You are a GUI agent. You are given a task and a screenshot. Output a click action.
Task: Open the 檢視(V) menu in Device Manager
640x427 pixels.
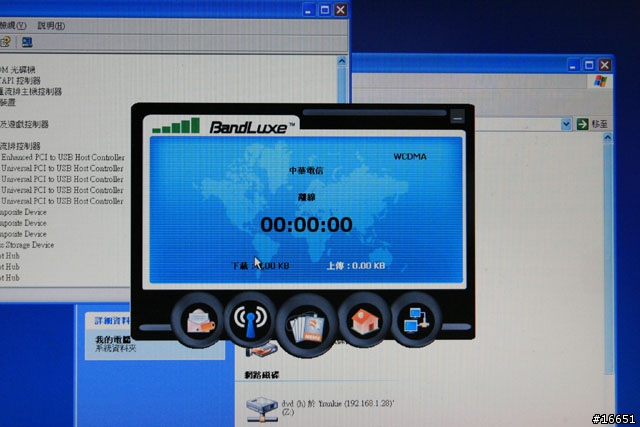[12, 26]
